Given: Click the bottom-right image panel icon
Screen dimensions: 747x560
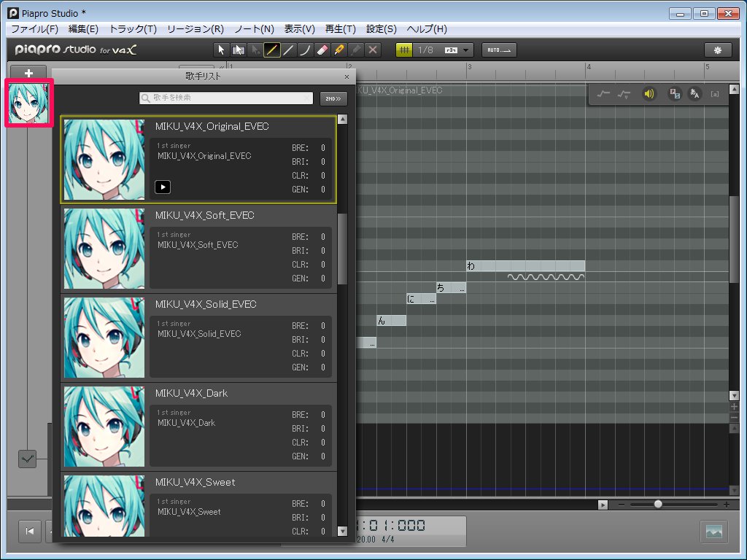Looking at the screenshot, I should coord(713,532).
